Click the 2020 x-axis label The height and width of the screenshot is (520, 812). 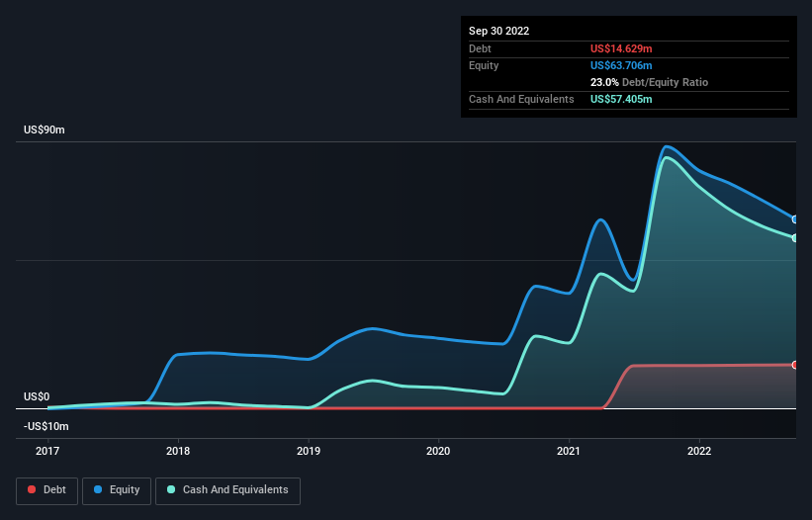(438, 451)
